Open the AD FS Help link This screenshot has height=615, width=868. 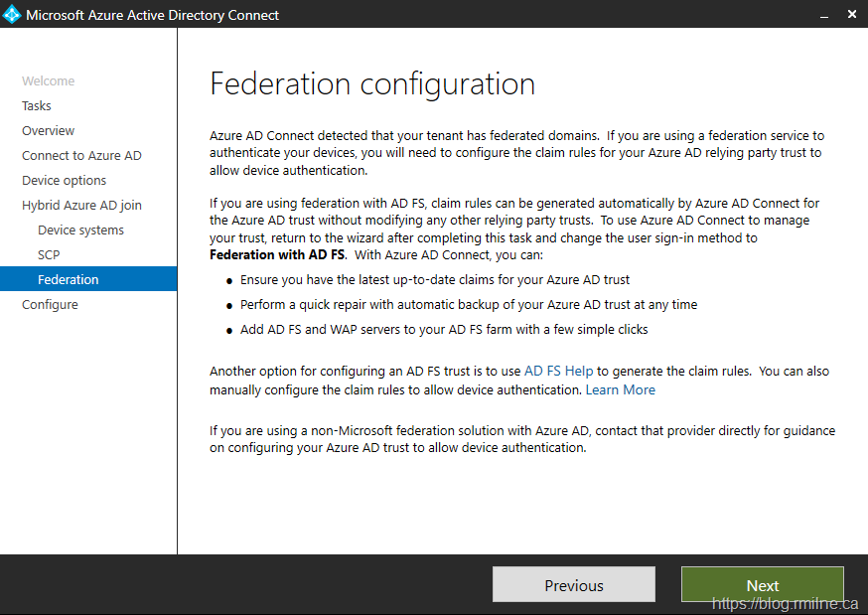point(558,372)
